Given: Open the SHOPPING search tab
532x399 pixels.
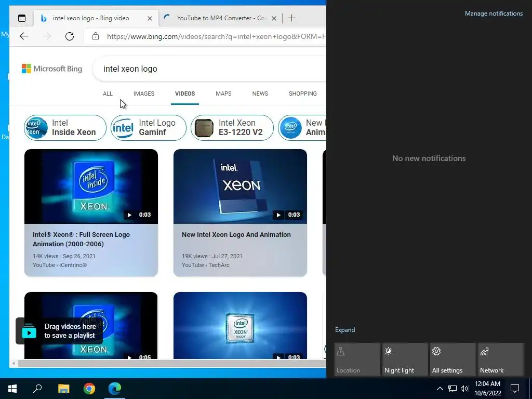Looking at the screenshot, I should (303, 94).
